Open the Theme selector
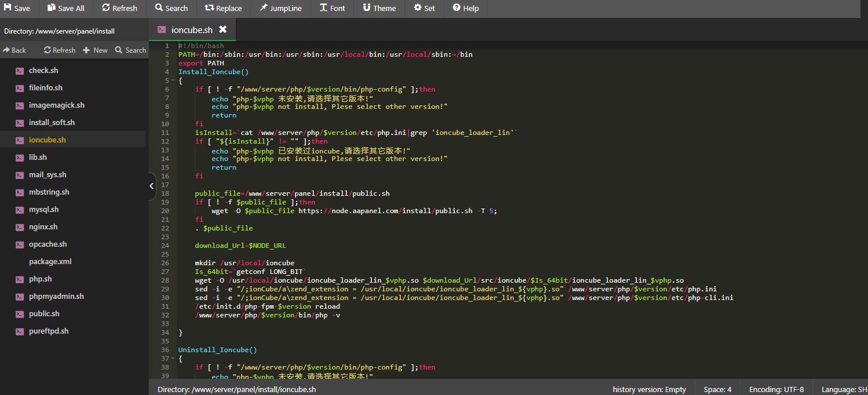This screenshot has width=868, height=395. coord(380,8)
